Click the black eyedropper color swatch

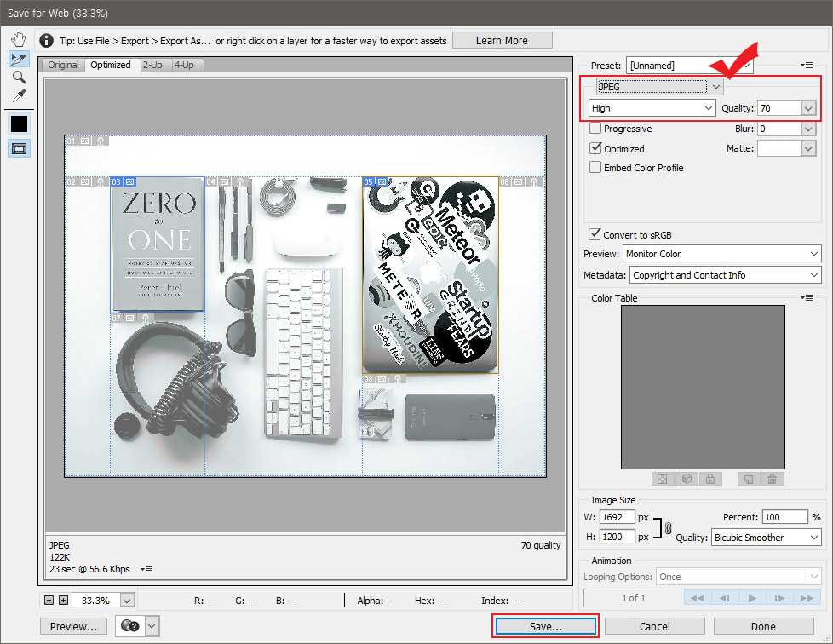[19, 124]
